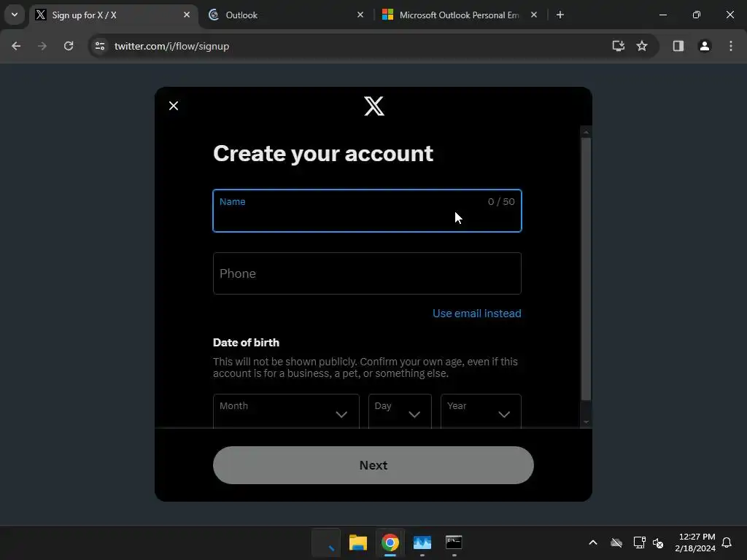Viewport: 747px width, 560px height.
Task: Open the Year dropdown
Action: (x=481, y=411)
